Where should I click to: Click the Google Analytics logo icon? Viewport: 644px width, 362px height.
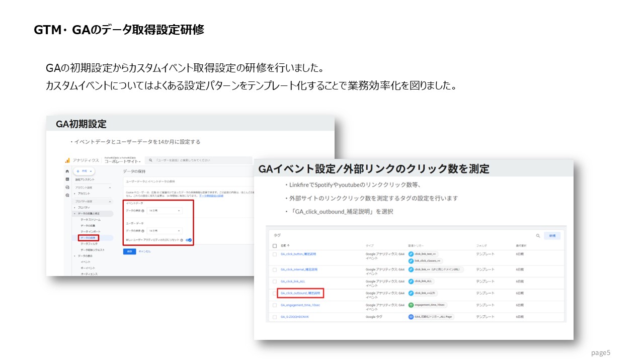click(67, 160)
